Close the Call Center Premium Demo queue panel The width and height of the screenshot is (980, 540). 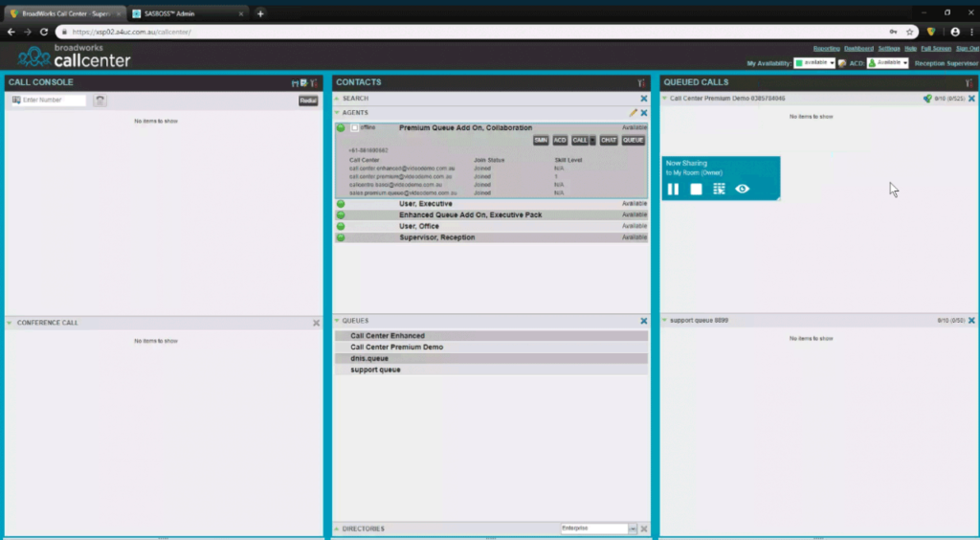tap(971, 99)
